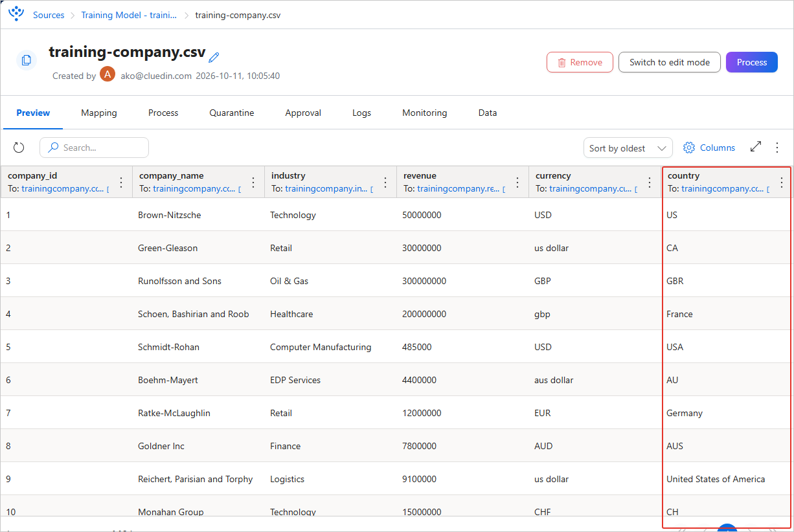Click the cell Schoen, Bashirian and Roob
Image resolution: width=794 pixels, height=532 pixels.
click(194, 314)
